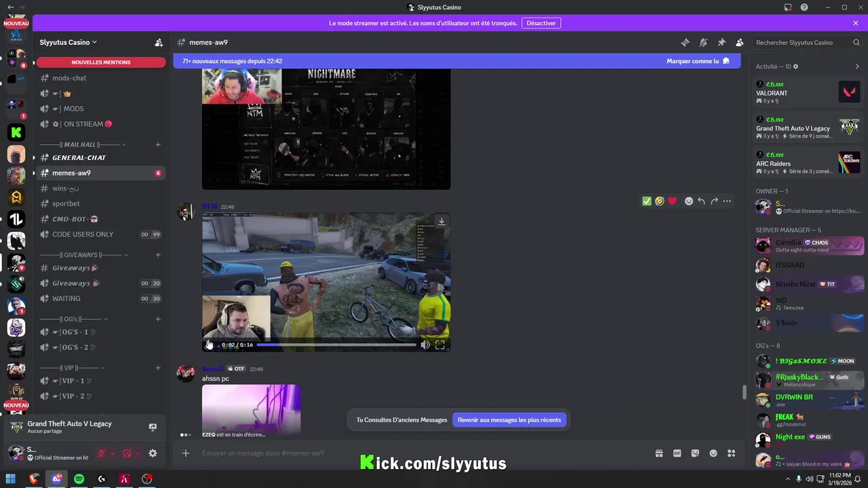Open more options for RT14's message
The width and height of the screenshot is (868, 488).
coord(727,201)
